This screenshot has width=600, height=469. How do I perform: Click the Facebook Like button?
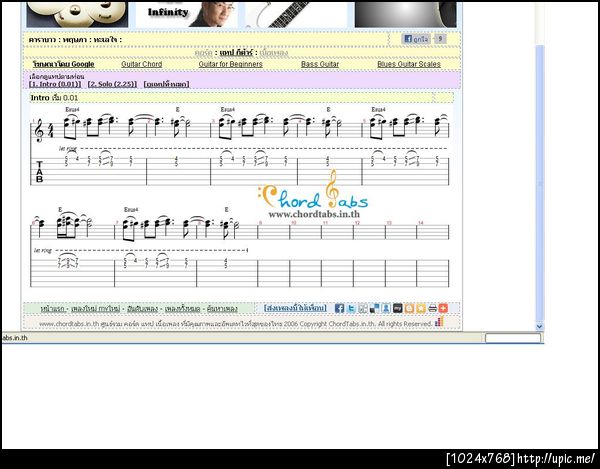pos(416,39)
